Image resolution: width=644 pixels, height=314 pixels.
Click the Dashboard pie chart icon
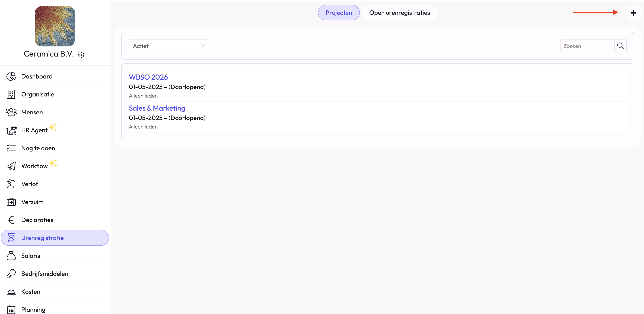pyautogui.click(x=11, y=76)
